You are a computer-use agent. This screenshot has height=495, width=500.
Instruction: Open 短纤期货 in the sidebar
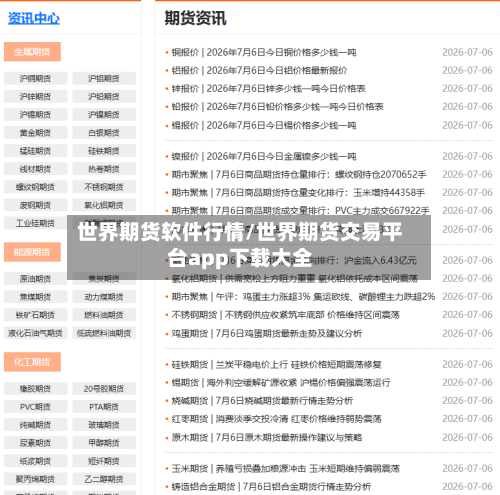(x=104, y=461)
